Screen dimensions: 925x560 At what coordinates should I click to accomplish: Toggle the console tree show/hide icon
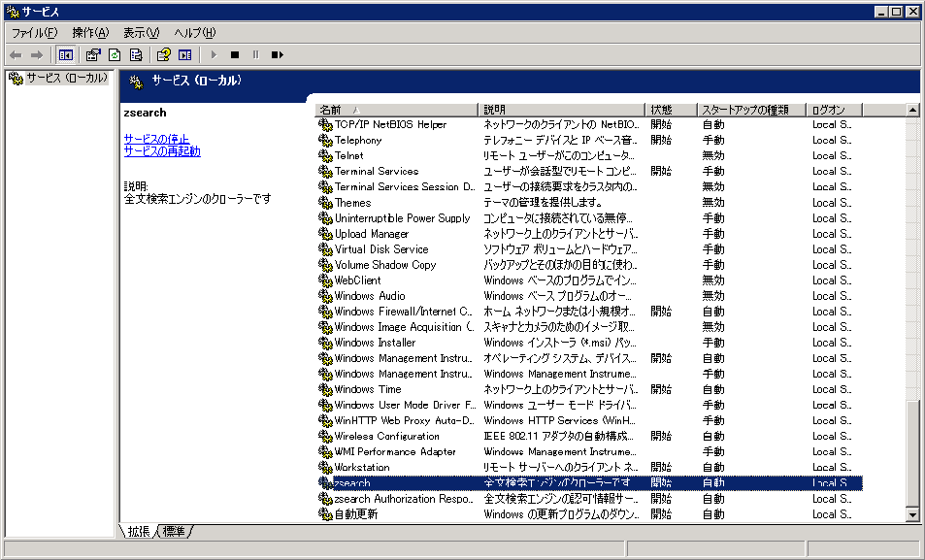click(x=65, y=55)
